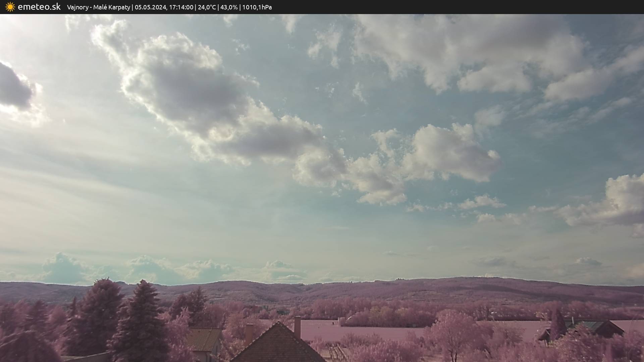Click the 05.05.2024 date in header
This screenshot has width=644, height=362.
point(150,7)
